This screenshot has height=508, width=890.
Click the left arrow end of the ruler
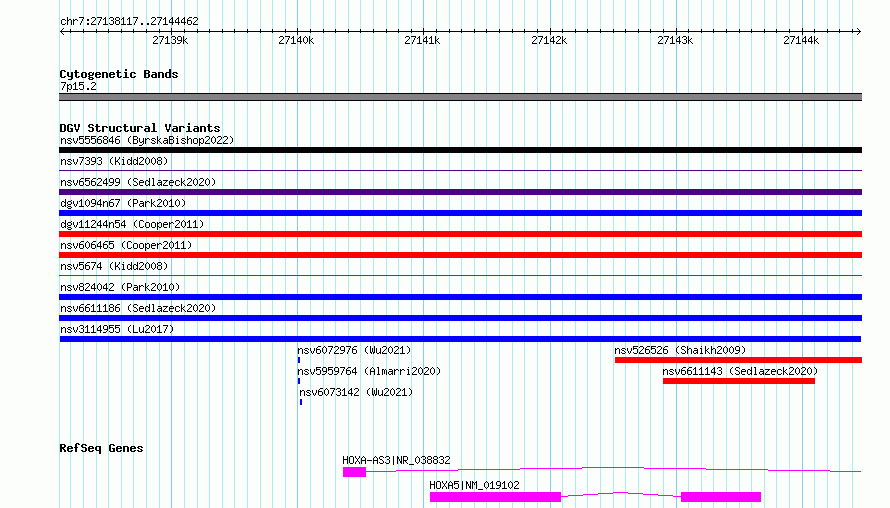point(63,31)
